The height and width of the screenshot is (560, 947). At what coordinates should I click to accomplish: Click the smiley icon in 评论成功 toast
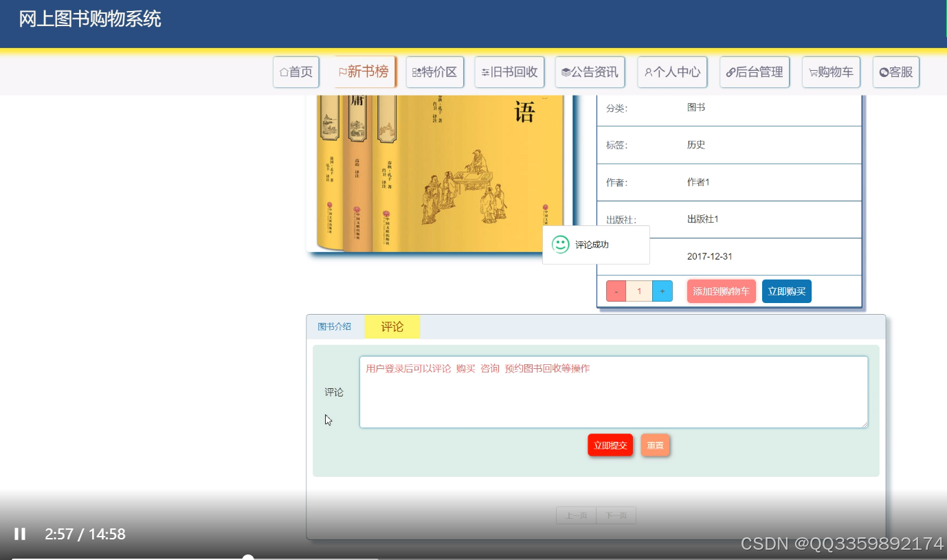click(x=561, y=245)
